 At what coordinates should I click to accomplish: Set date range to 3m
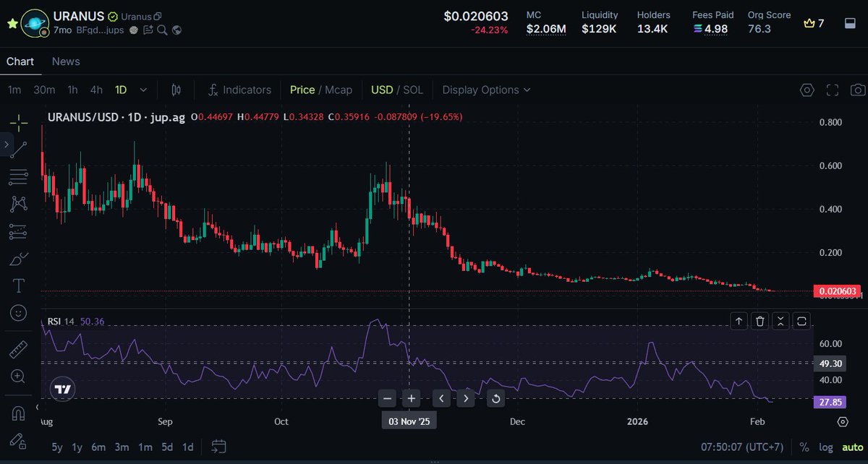tap(122, 447)
